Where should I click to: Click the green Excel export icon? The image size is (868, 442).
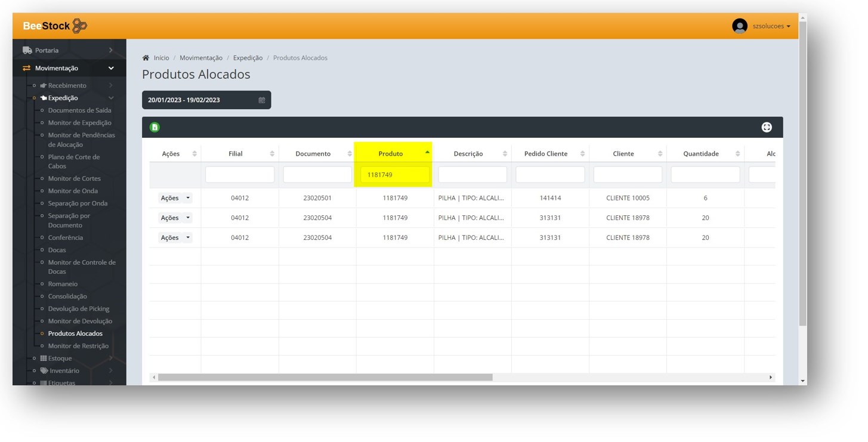[155, 127]
